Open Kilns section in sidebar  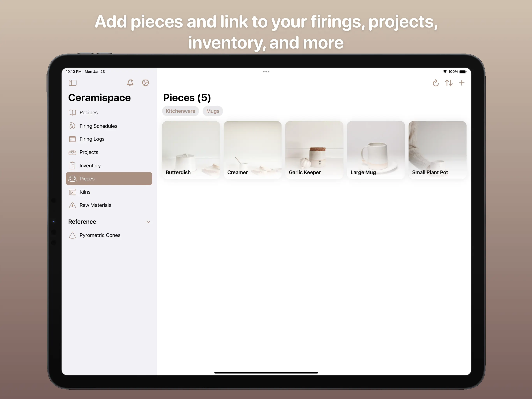click(x=85, y=192)
